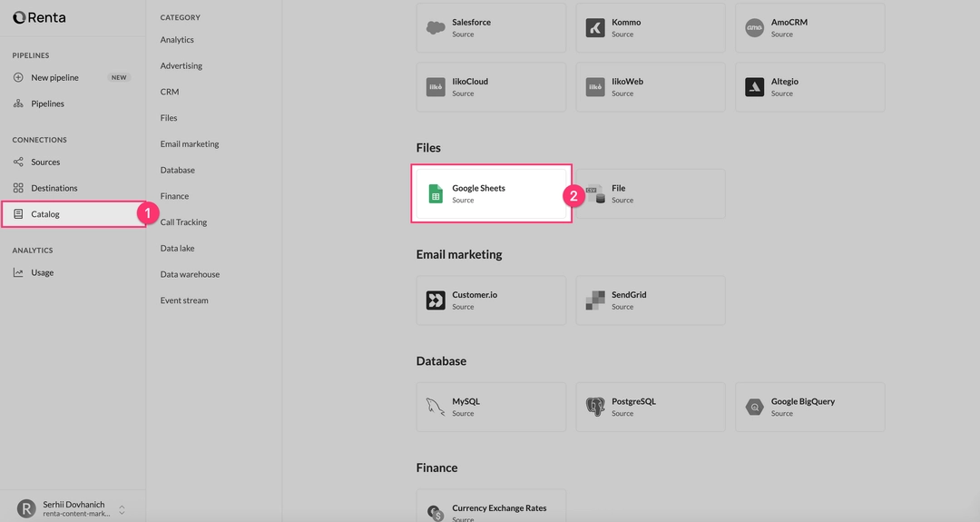Choose the Google BigQuery hexagon icon

click(x=754, y=407)
